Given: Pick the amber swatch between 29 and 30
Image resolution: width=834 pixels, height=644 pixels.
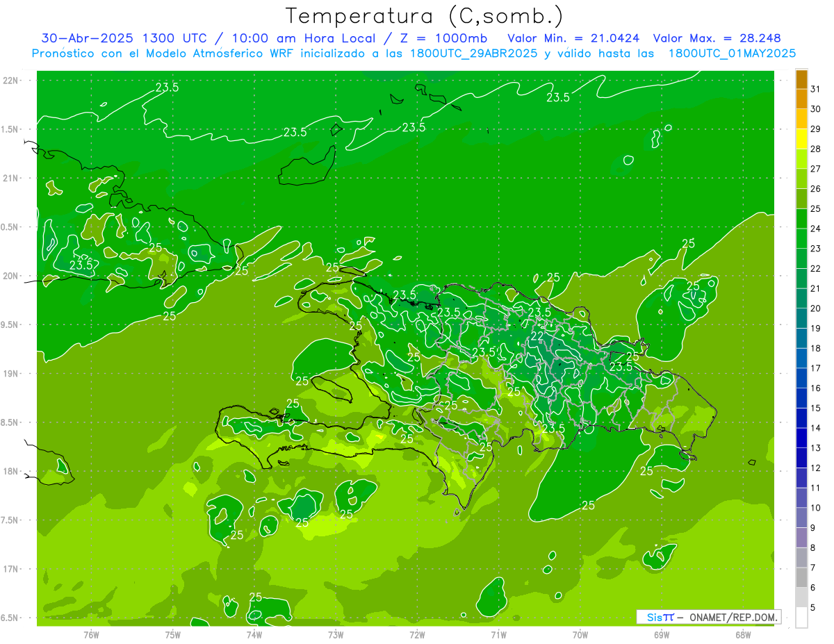Looking at the screenshot, I should pos(801,119).
